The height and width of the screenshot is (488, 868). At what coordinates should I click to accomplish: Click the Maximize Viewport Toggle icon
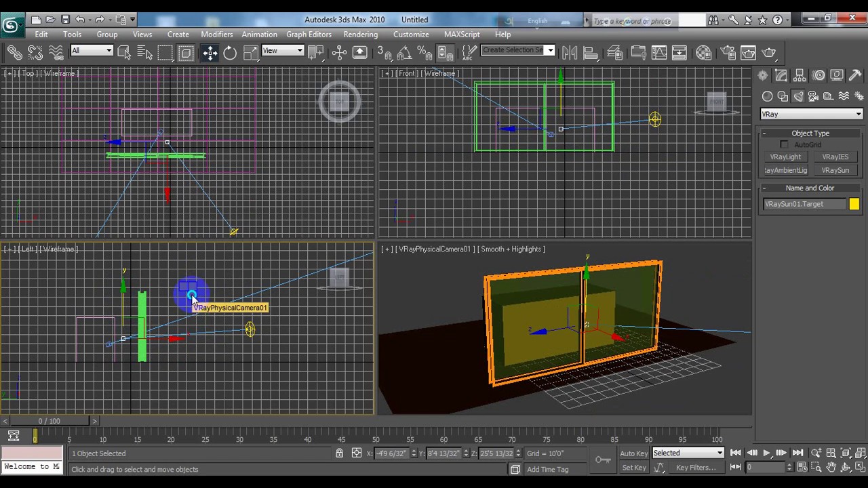pyautogui.click(x=859, y=467)
